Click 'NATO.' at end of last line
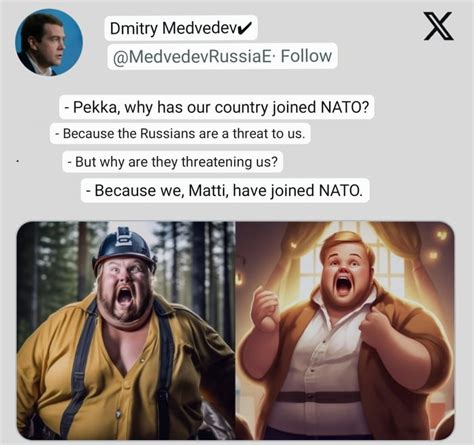The height and width of the screenshot is (445, 474). point(340,191)
